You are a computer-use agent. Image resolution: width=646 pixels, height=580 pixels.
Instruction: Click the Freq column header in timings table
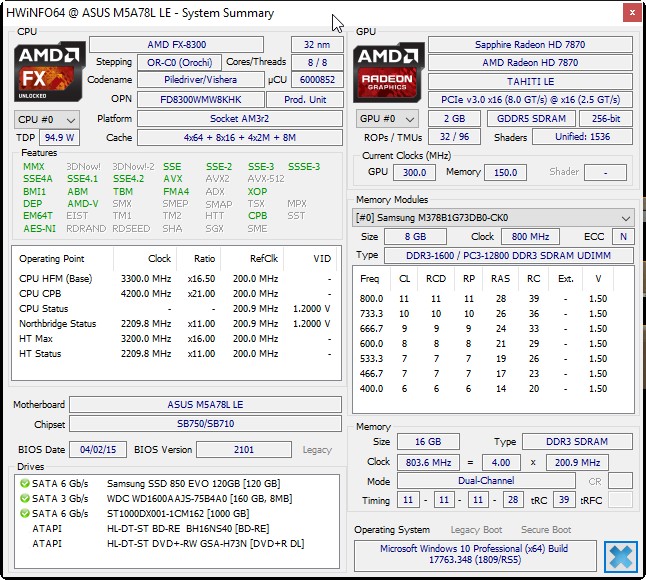click(369, 279)
